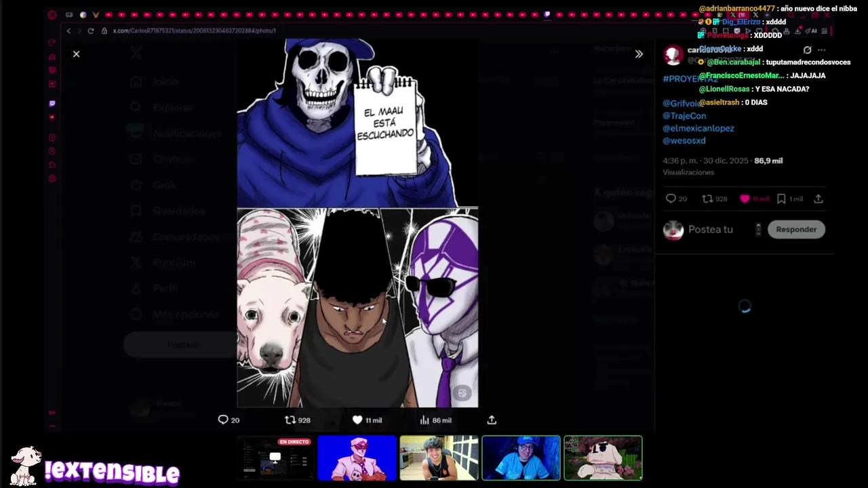The height and width of the screenshot is (488, 868).
Task: Click the Responder button
Action: click(x=796, y=229)
